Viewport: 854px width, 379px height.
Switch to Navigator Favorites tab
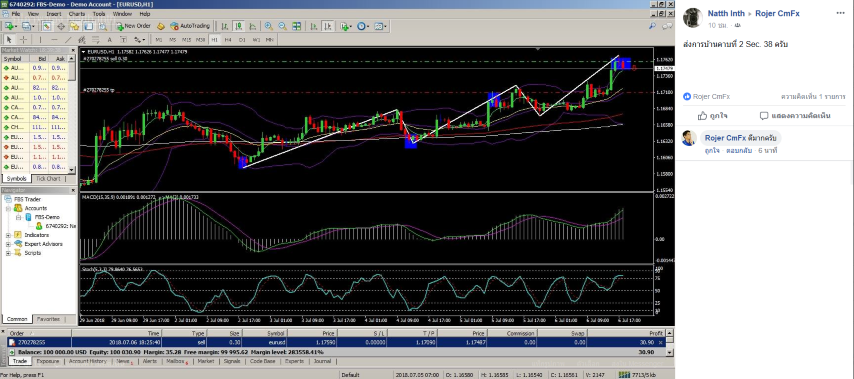[x=48, y=319]
